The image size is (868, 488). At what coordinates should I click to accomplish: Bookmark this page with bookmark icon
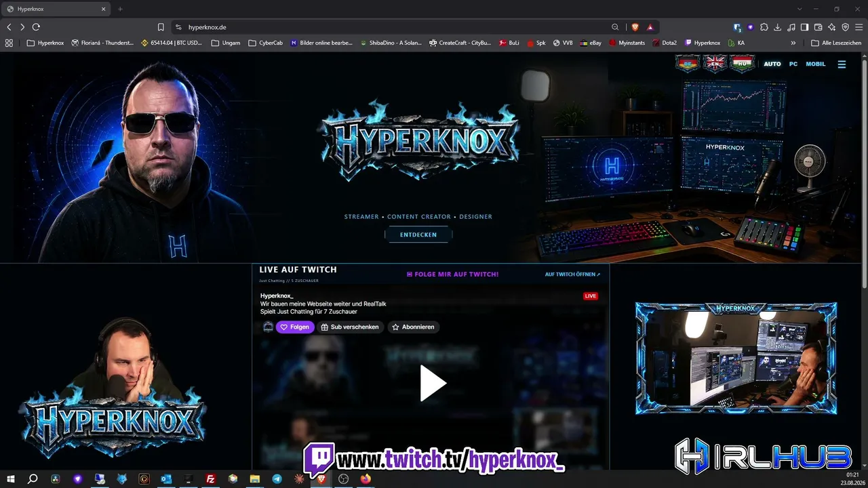click(x=161, y=27)
